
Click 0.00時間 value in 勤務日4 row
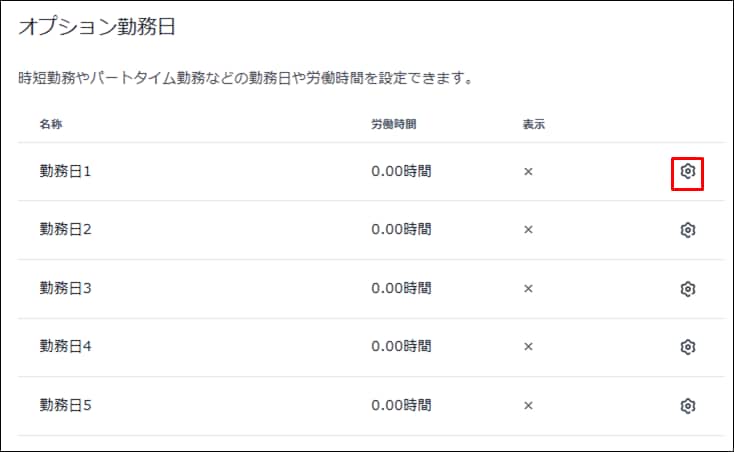click(x=401, y=347)
